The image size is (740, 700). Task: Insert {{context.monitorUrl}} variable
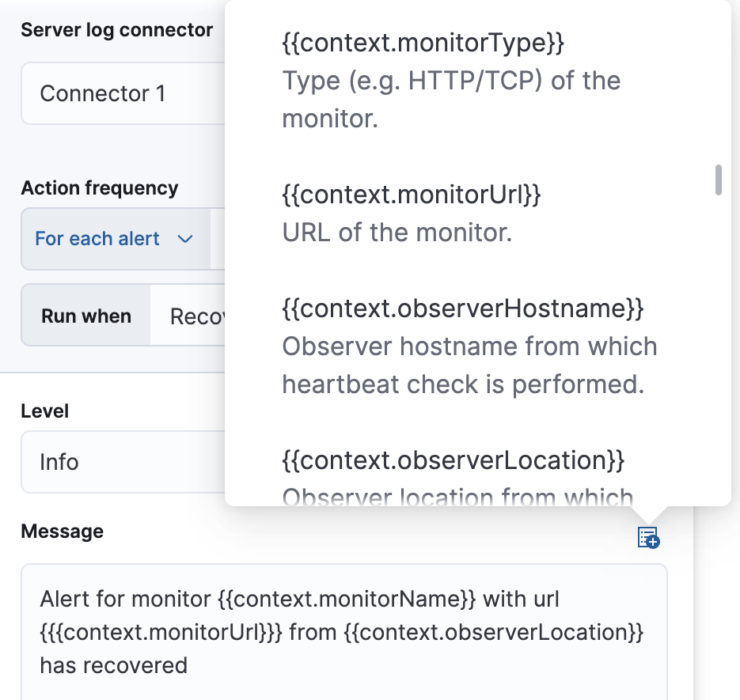(411, 195)
